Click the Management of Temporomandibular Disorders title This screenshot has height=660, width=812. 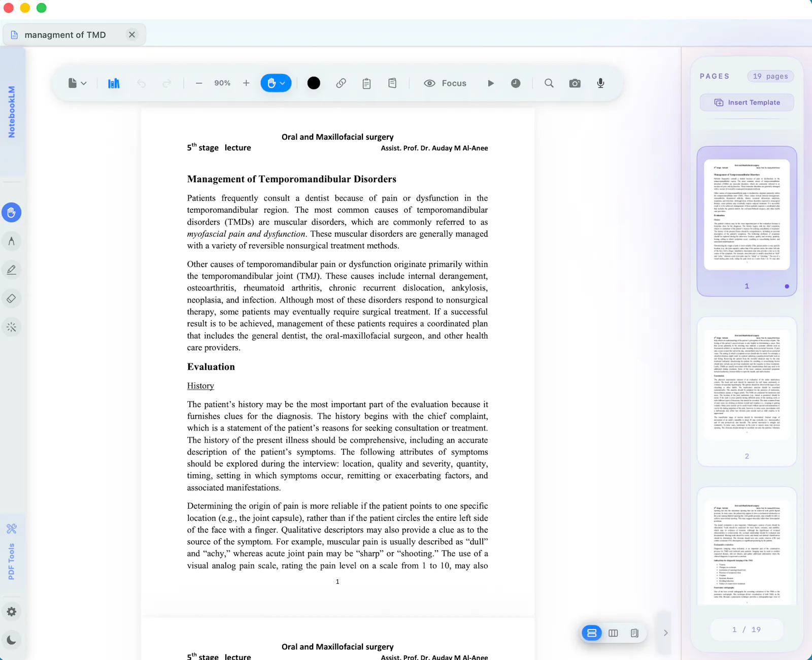click(292, 179)
